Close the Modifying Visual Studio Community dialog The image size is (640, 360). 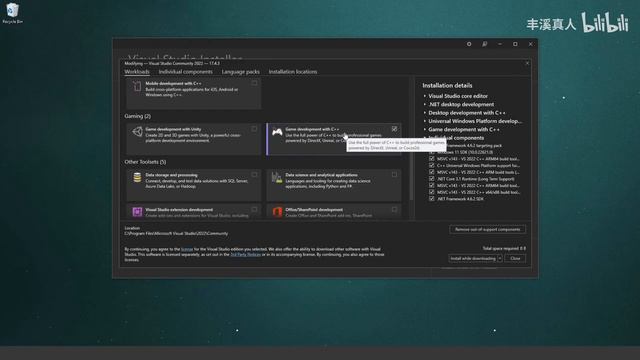527,63
